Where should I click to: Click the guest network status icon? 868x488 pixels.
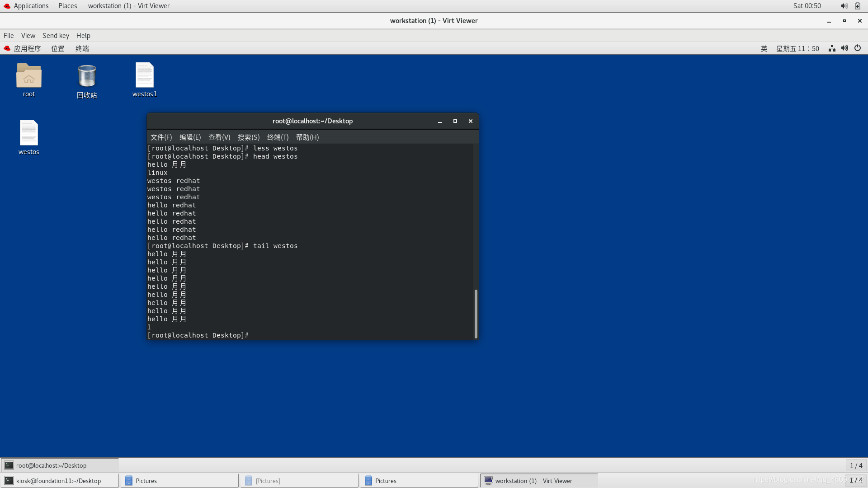tap(832, 48)
